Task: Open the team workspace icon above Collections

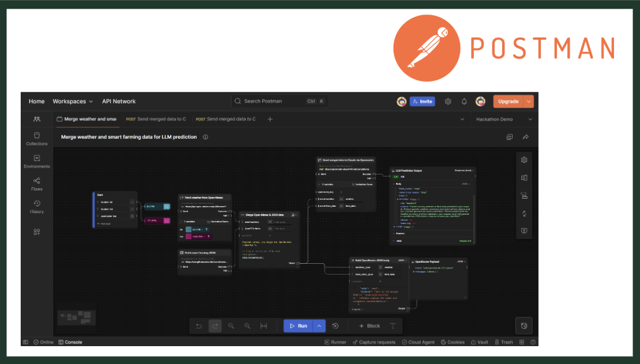Action: coord(37,119)
